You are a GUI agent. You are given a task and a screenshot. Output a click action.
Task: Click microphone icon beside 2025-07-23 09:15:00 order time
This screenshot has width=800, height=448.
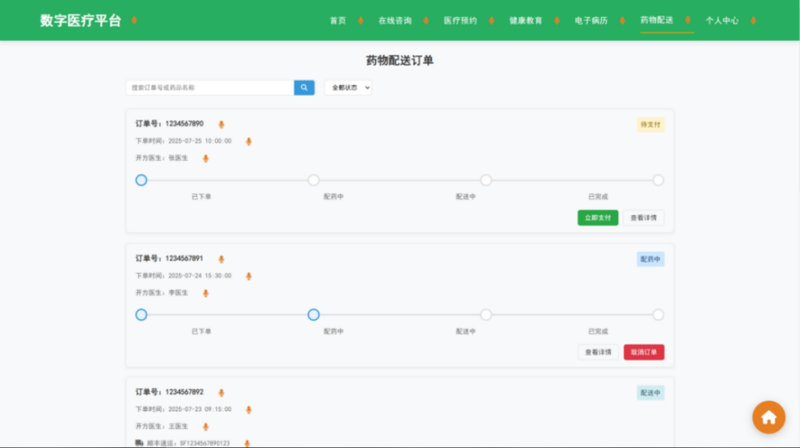click(248, 409)
